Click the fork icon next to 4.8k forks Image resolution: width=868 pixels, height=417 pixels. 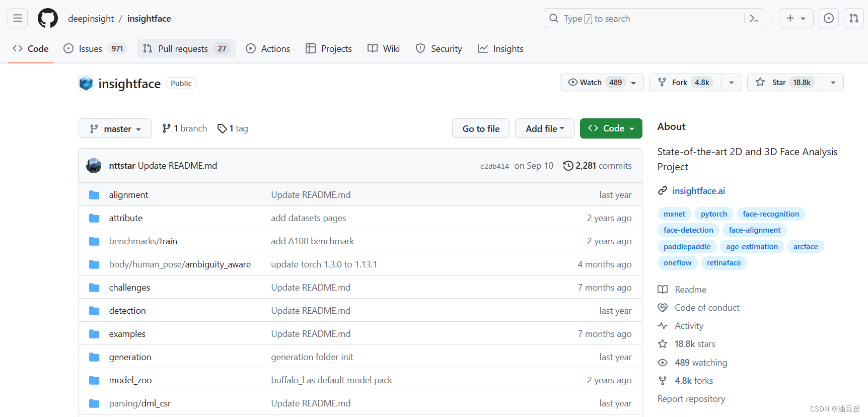(x=663, y=381)
